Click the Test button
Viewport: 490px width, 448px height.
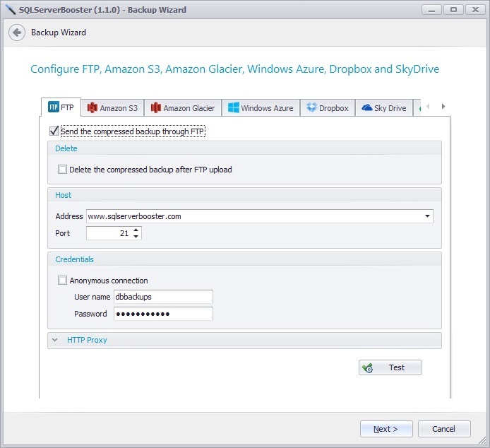[390, 367]
